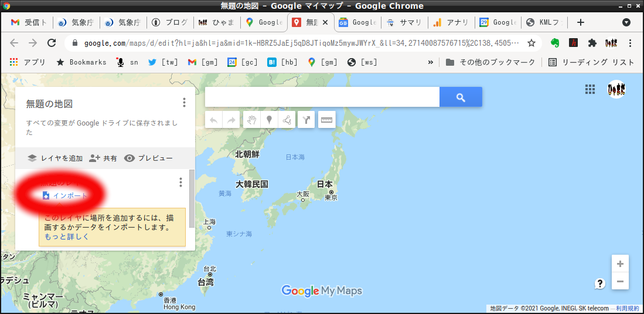Click the red h extension icon
This screenshot has width=644, height=314.
573,43
